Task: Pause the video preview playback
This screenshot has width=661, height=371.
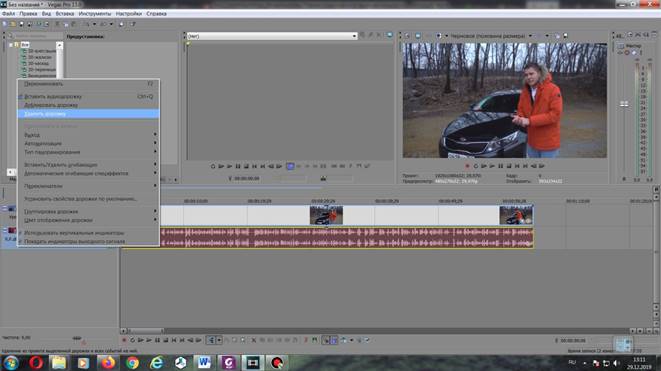Action: pos(501,166)
